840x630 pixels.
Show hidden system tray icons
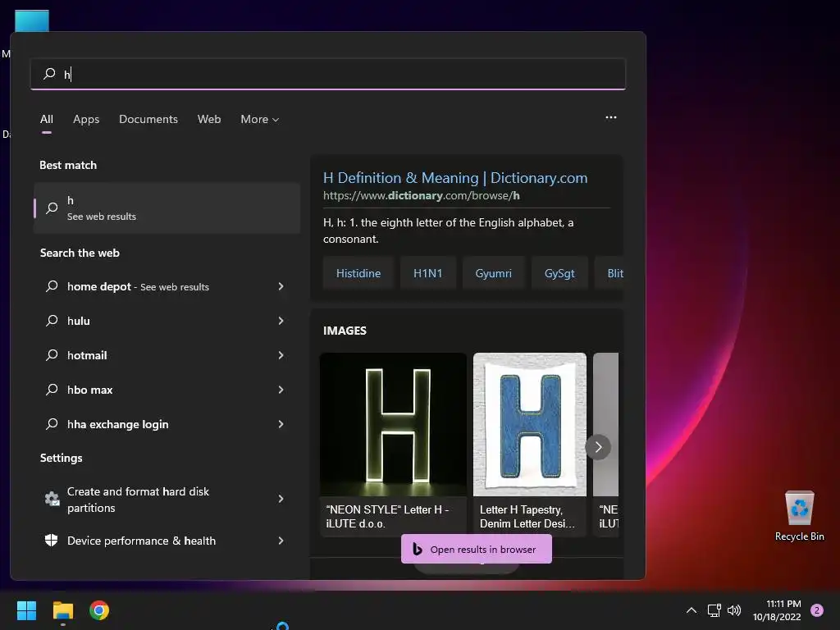click(x=692, y=610)
